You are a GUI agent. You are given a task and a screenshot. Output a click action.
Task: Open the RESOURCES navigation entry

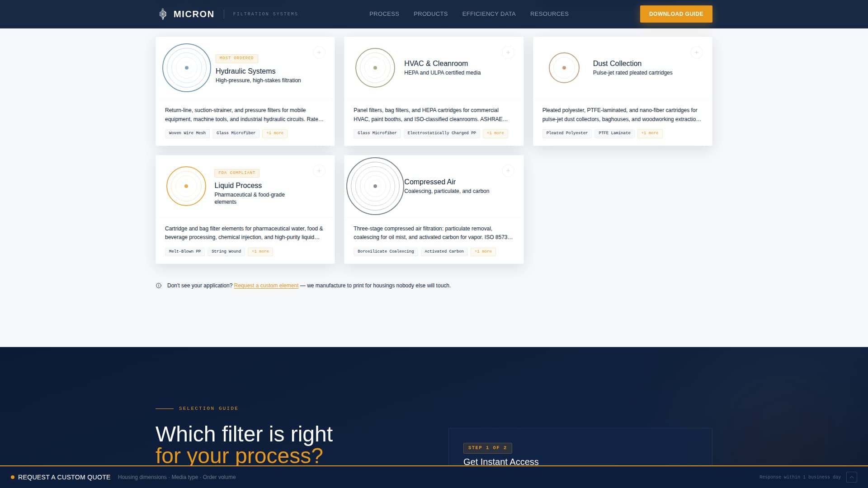click(x=549, y=14)
